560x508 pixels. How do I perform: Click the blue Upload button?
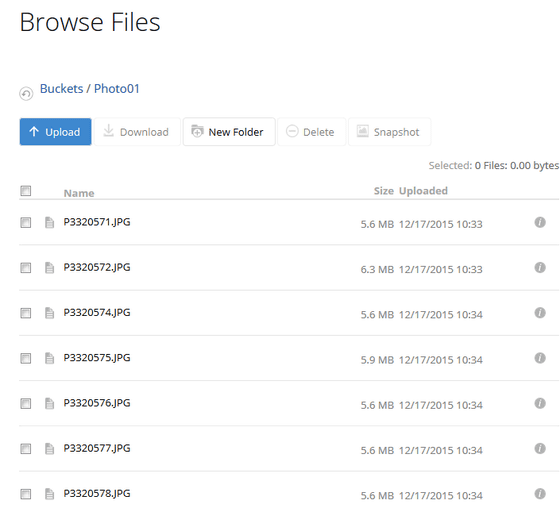(55, 132)
